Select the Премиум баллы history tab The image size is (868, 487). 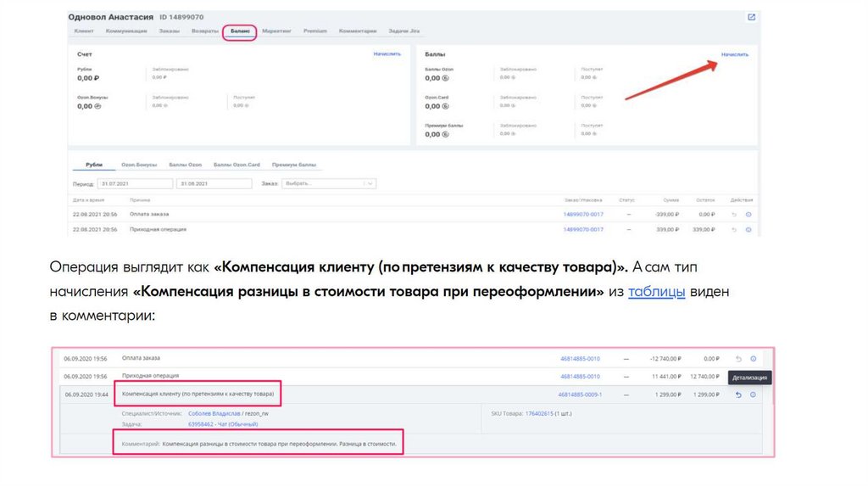(x=294, y=165)
